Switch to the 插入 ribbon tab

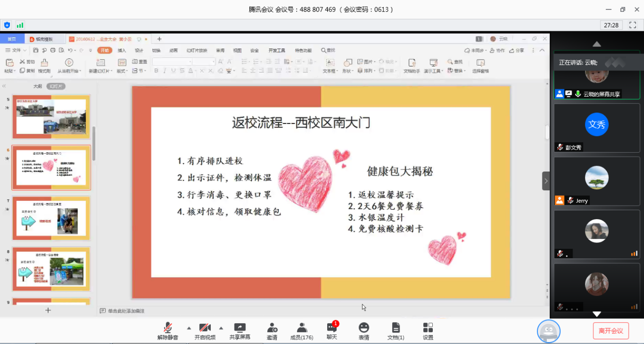point(122,50)
